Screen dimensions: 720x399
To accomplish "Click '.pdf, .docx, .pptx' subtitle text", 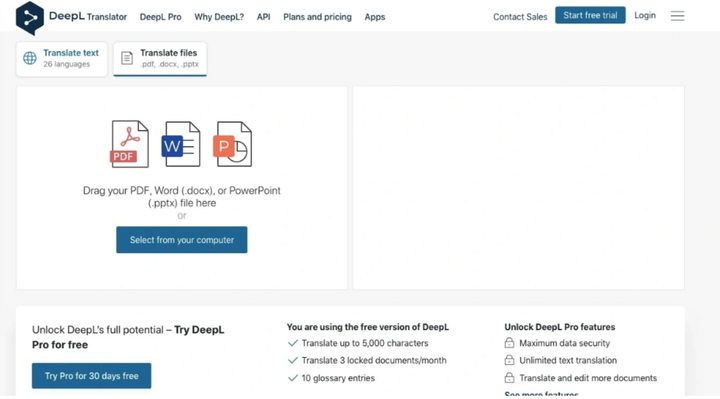I will pyautogui.click(x=169, y=64).
